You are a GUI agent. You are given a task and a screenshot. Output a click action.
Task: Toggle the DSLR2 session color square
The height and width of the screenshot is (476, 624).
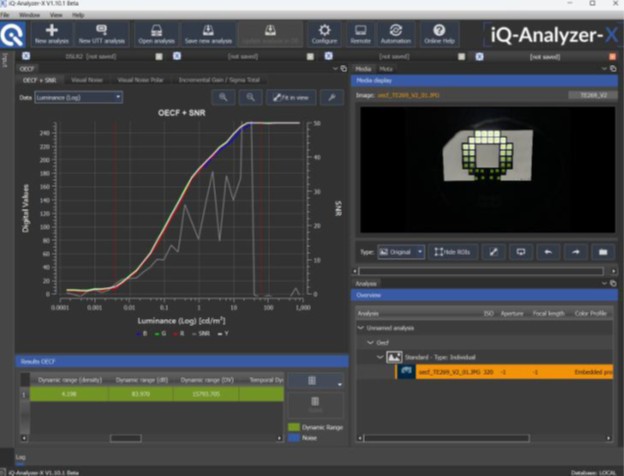(x=159, y=57)
